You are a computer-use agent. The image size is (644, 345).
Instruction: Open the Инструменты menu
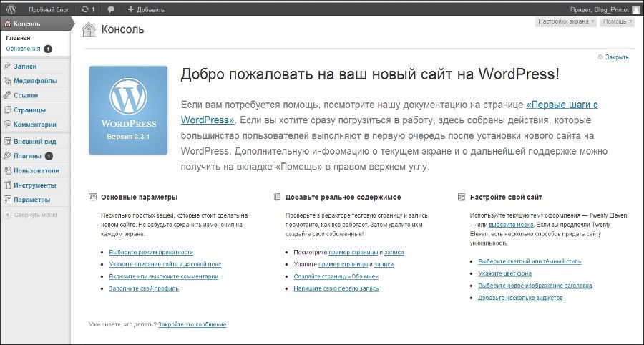pos(35,185)
